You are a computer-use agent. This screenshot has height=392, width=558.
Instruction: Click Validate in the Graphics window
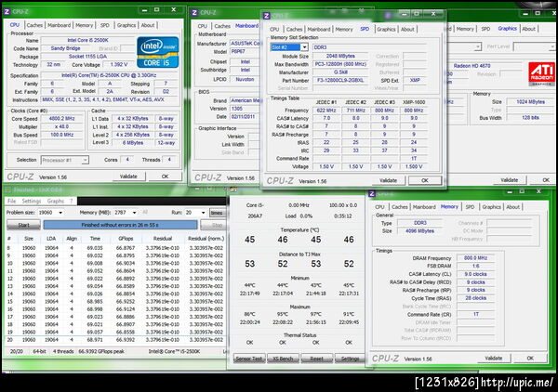(509, 180)
